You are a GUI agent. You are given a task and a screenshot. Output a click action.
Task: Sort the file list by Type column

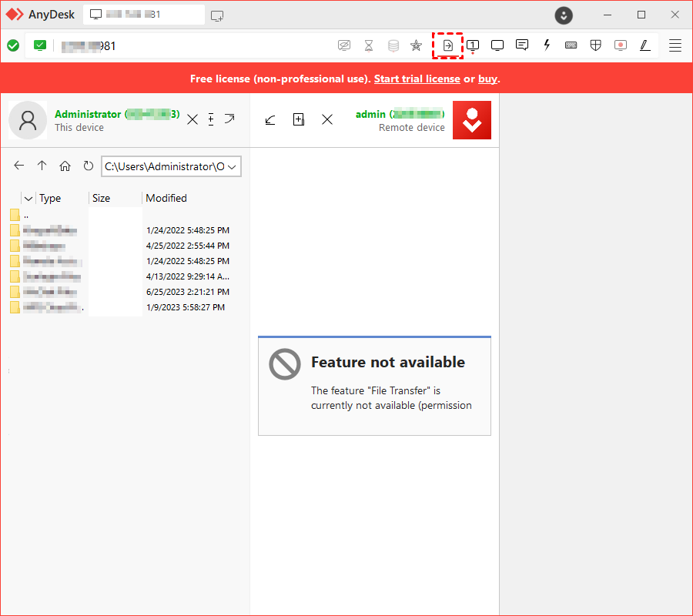50,198
